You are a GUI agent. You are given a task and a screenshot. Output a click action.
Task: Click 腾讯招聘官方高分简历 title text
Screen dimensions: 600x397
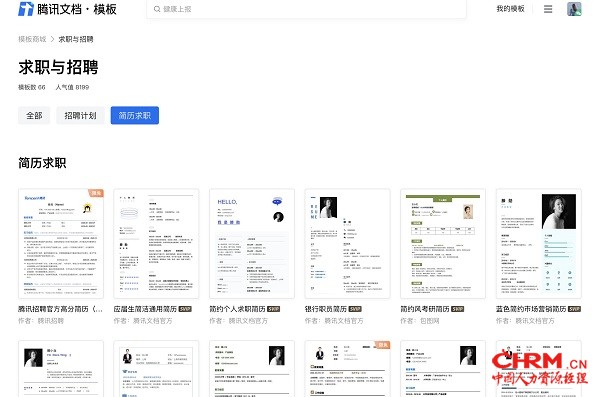tap(60, 309)
